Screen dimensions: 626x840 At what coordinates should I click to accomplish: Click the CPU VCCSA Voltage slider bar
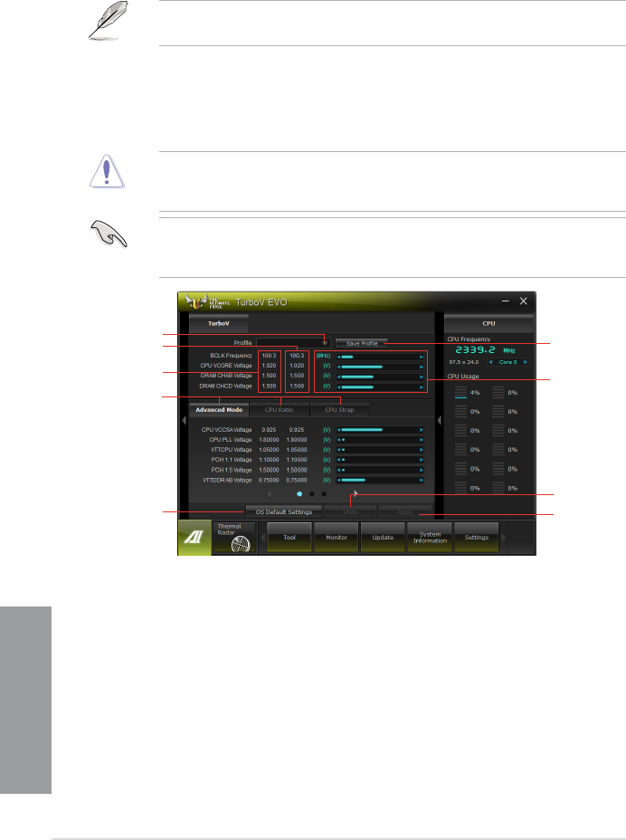[380, 430]
